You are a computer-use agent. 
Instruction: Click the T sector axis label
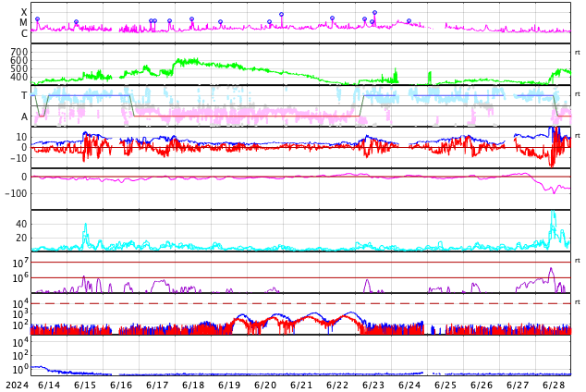pos(24,95)
